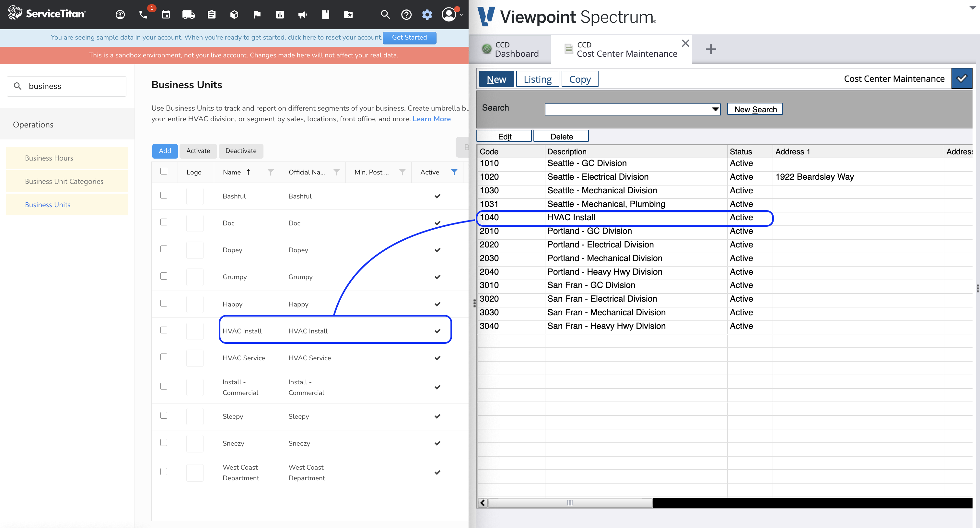The image size is (980, 528).
Task: Open the help question mark icon
Action: click(x=406, y=15)
